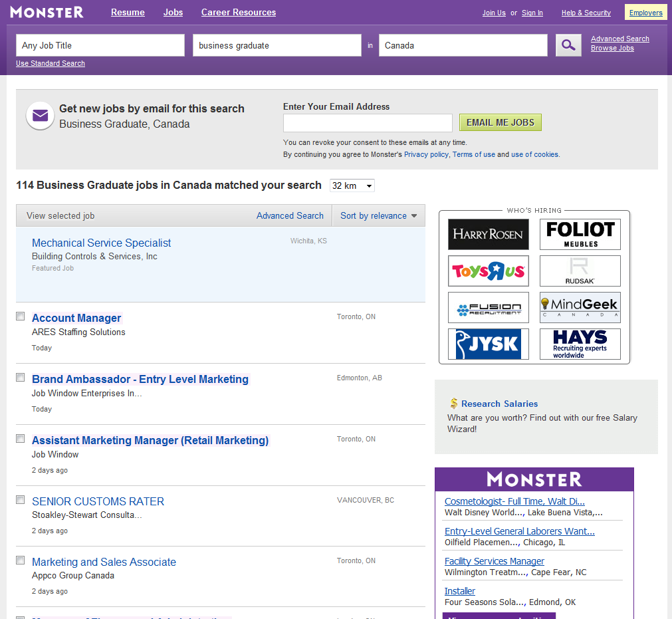Click the Monster logo in header
Image resolution: width=672 pixels, height=619 pixels.
(47, 12)
